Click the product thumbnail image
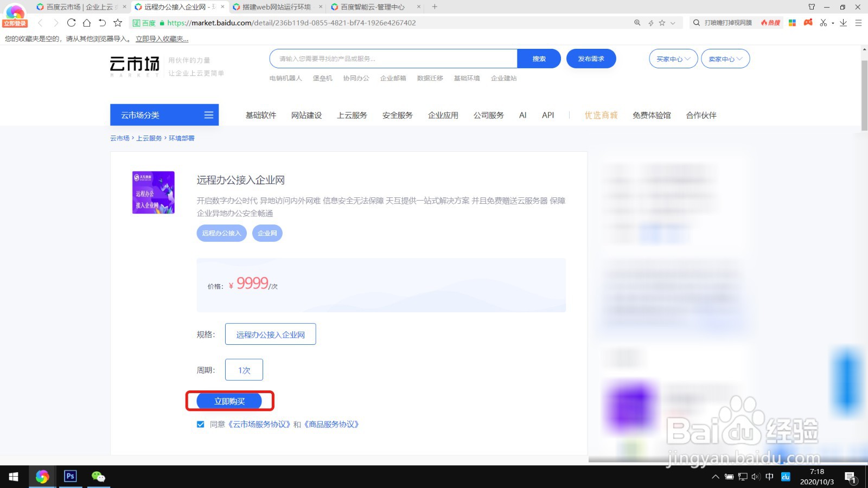This screenshot has height=488, width=868. pyautogui.click(x=154, y=192)
